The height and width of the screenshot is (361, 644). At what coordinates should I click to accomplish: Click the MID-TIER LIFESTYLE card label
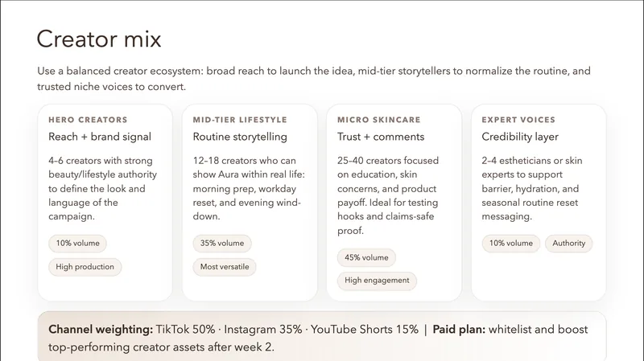[x=240, y=120]
